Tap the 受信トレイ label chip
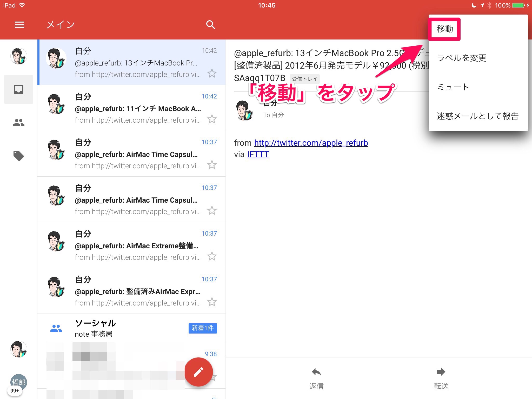Viewport: 532px width, 399px height. (x=304, y=79)
